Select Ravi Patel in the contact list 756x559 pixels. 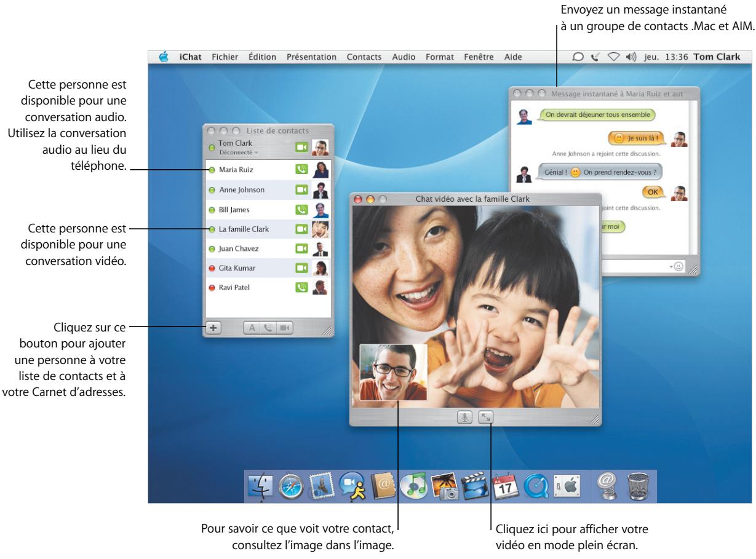[x=268, y=287]
